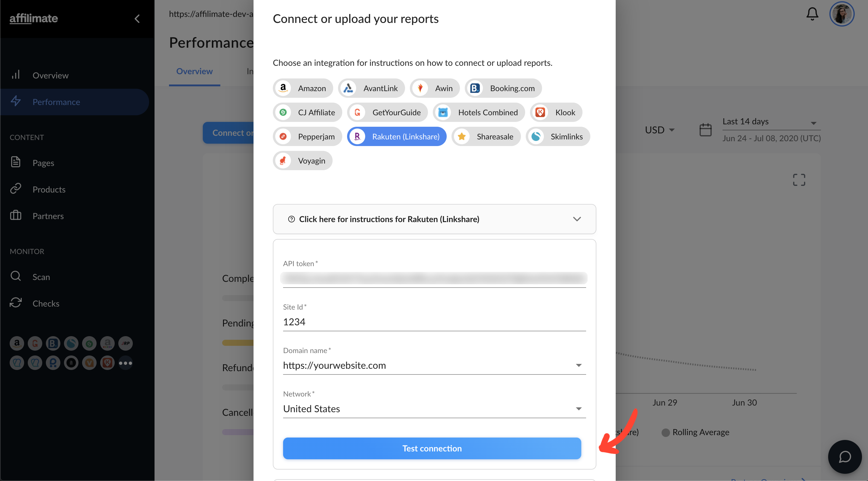This screenshot has height=481, width=868.
Task: Open the chat support bubble
Action: (x=845, y=457)
